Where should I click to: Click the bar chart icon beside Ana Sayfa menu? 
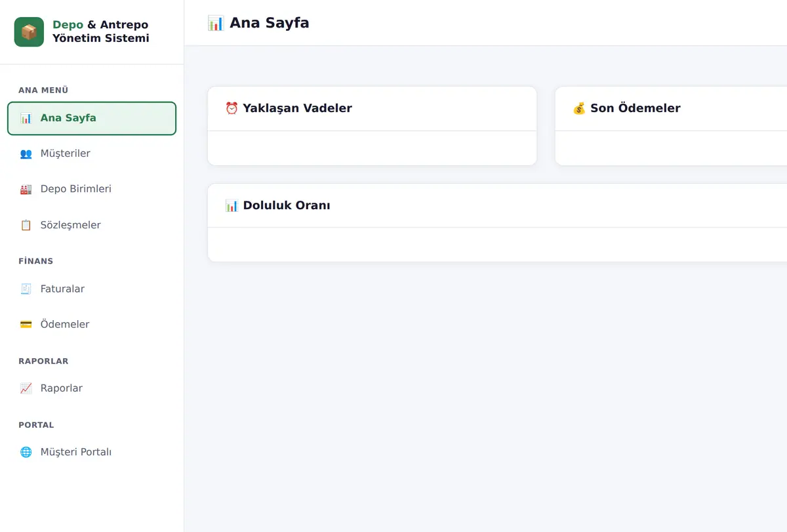point(26,118)
